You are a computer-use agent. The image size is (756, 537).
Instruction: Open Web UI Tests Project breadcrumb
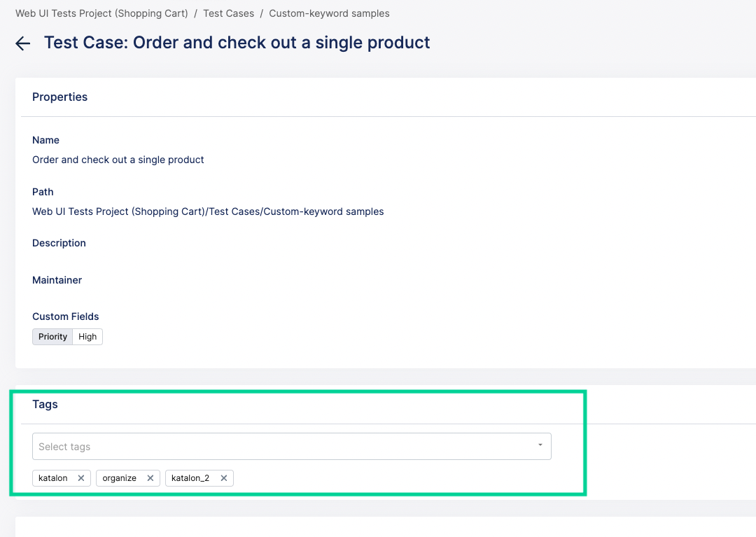pyautogui.click(x=101, y=13)
